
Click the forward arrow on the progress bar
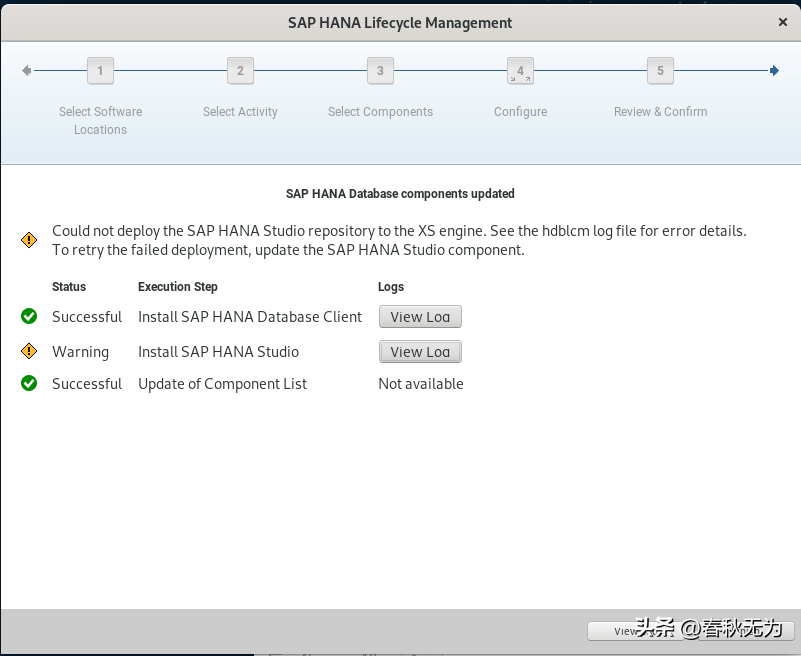774,70
